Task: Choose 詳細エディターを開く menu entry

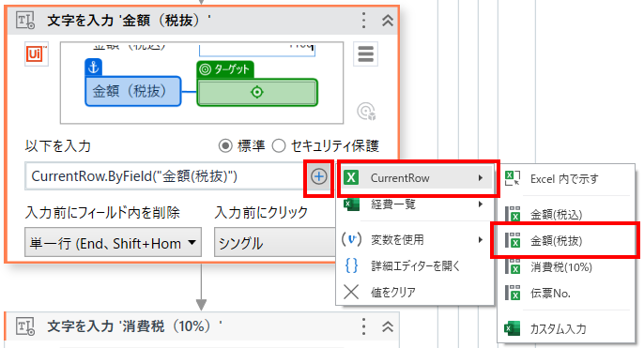Action: 415,266
